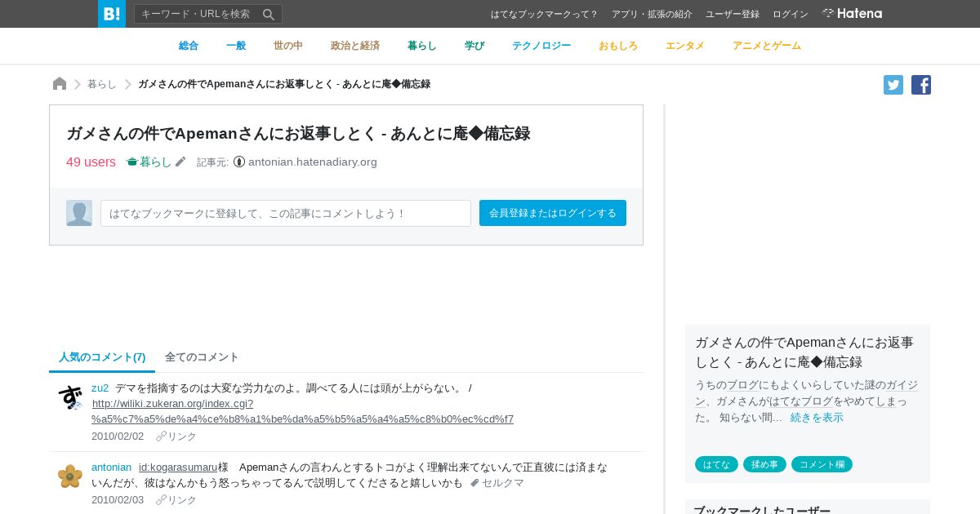Click the セルクマ tag icon
This screenshot has width=980, height=514.
[474, 483]
